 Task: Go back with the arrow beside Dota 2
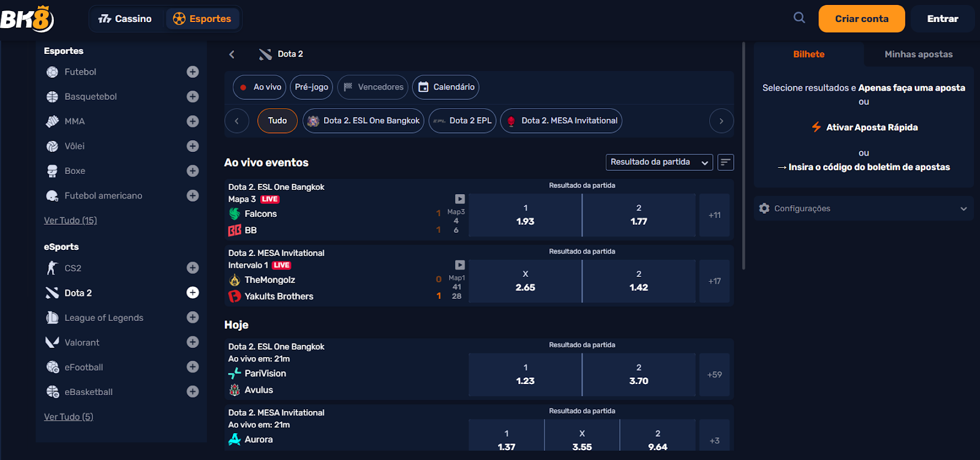[232, 55]
